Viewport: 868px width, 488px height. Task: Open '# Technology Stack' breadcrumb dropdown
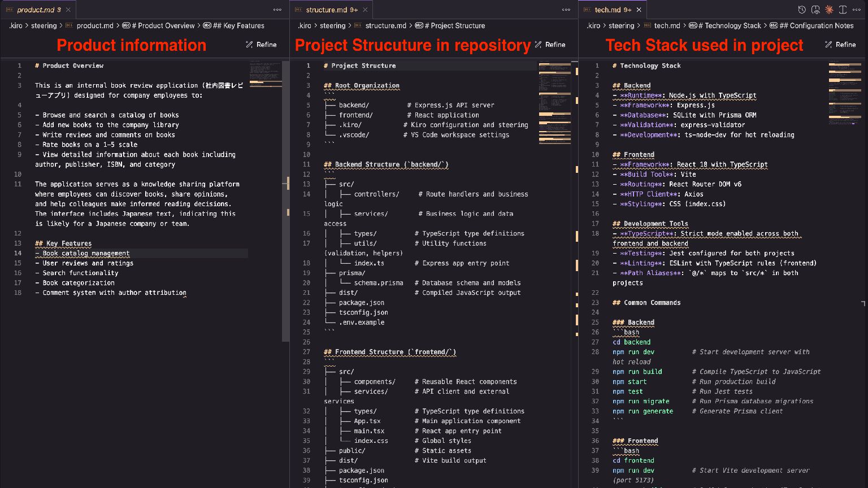[730, 25]
